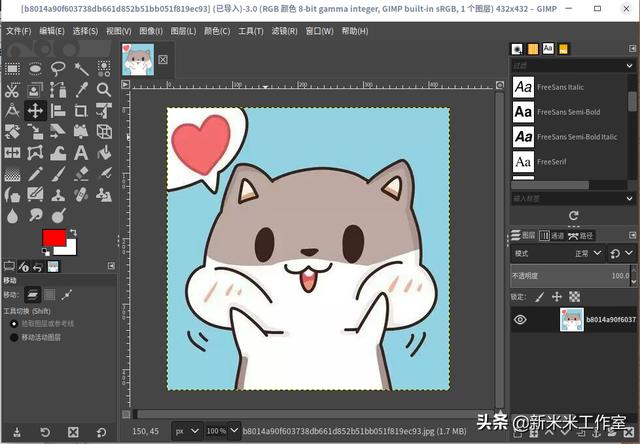Select the Scale tool

click(35, 132)
